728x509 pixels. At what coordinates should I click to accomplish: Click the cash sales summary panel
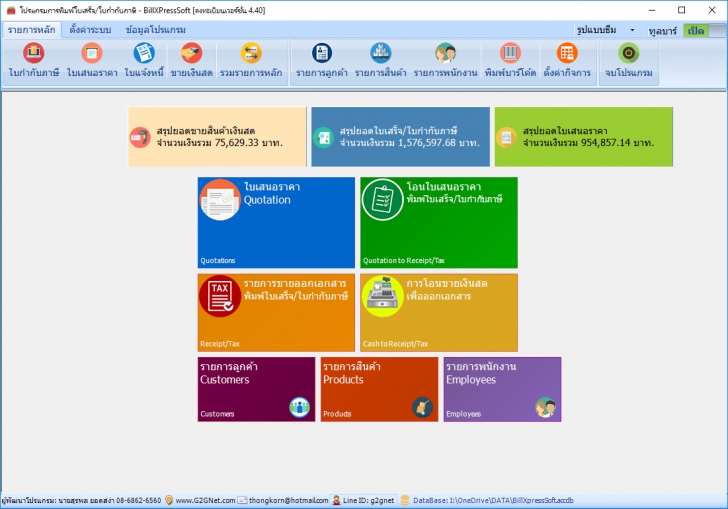[217, 137]
